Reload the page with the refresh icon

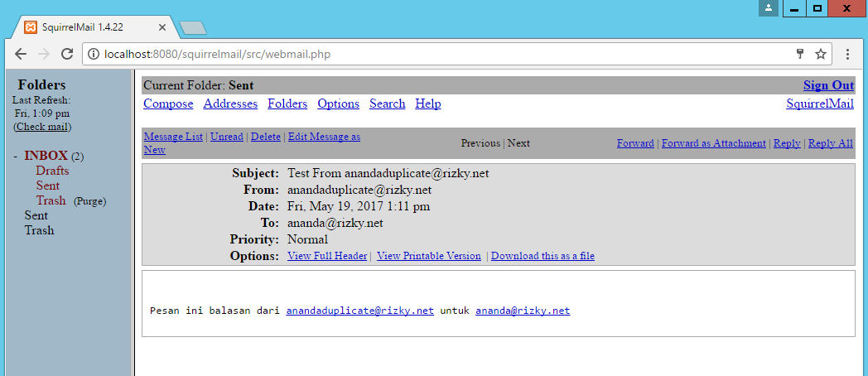point(67,54)
